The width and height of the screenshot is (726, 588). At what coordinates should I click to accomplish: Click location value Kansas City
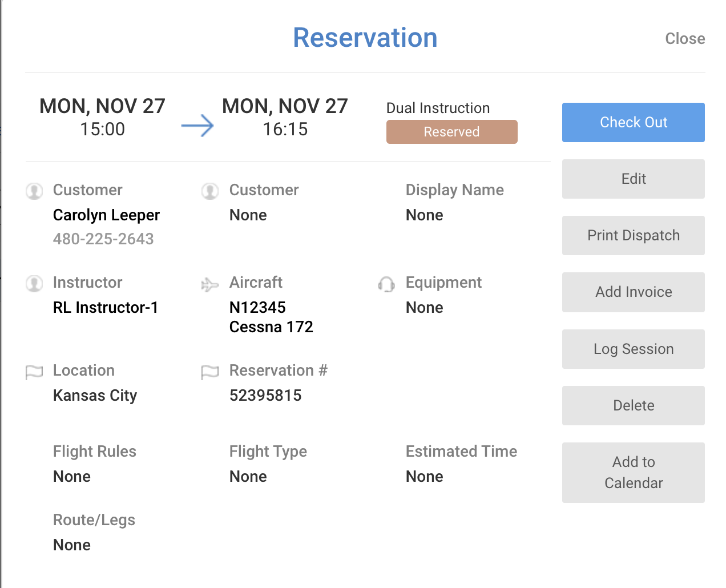coord(95,396)
